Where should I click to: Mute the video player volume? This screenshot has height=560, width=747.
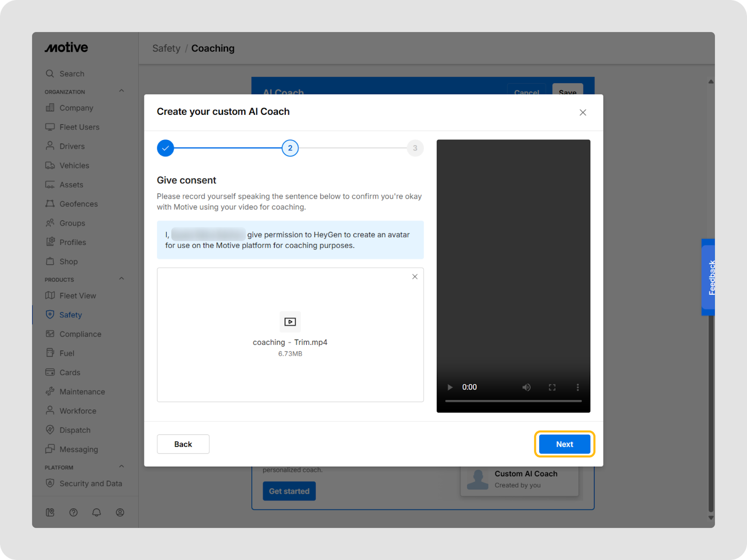tap(526, 387)
